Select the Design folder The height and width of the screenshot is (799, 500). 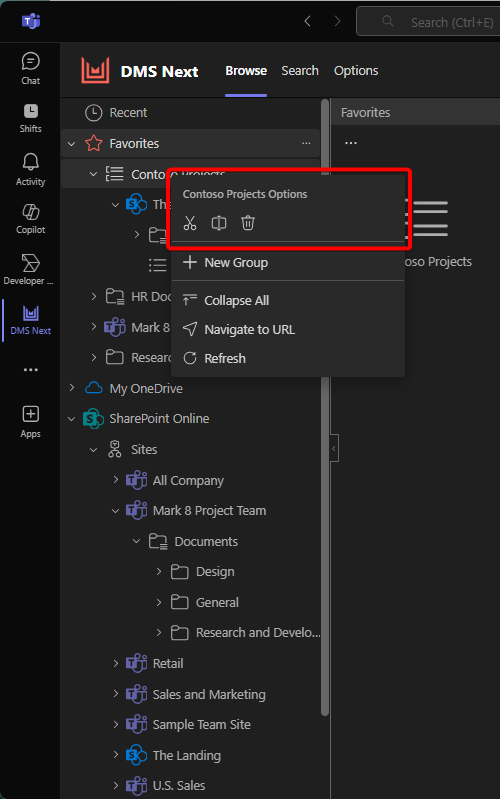point(215,572)
